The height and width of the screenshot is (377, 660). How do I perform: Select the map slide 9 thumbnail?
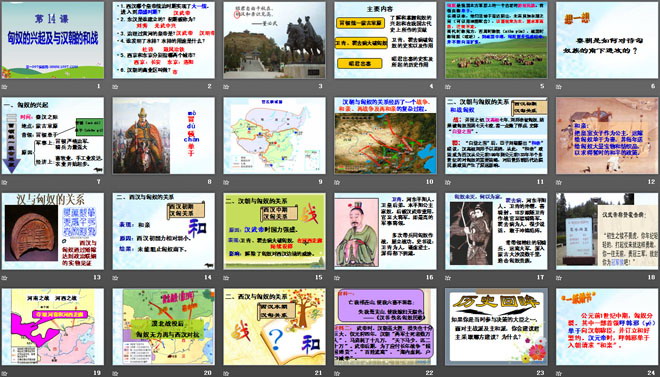tap(274, 135)
